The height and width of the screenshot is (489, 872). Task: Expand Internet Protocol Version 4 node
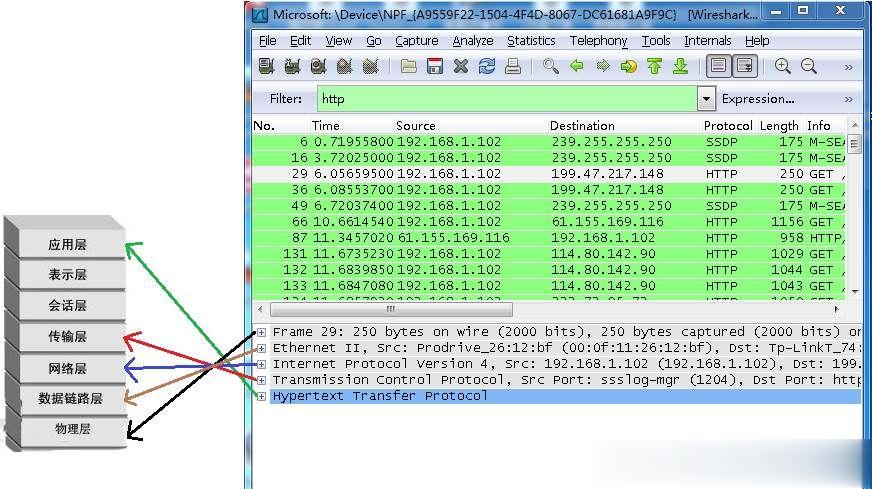(261, 364)
